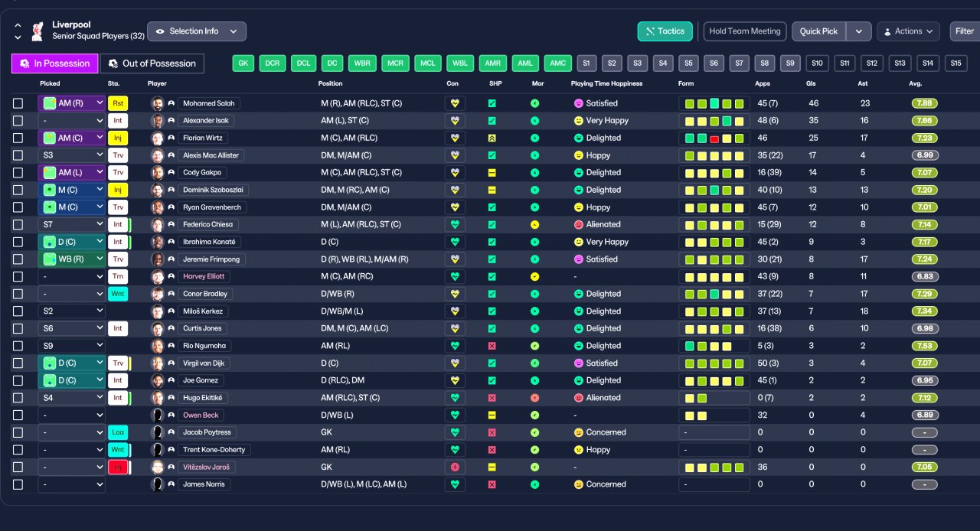Image resolution: width=980 pixels, height=531 pixels.
Task: Open Alexis Mac Allister's S3 picked dropdown
Action: [71, 155]
